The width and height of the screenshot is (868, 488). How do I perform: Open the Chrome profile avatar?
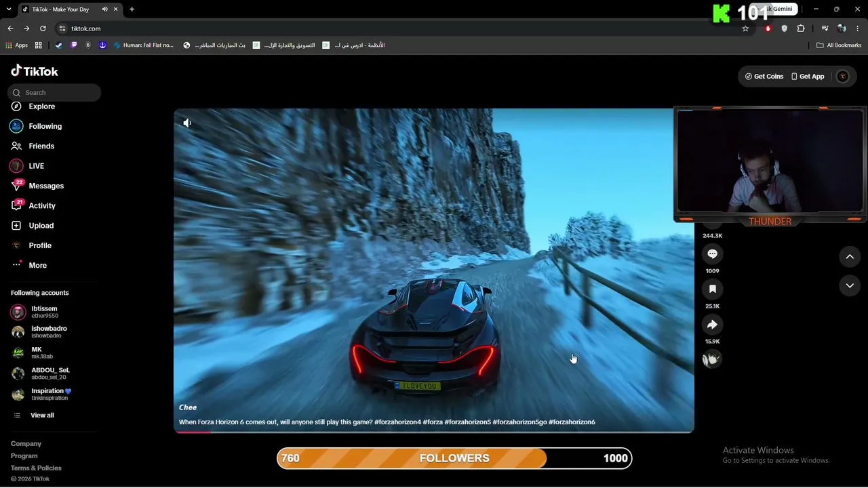(842, 28)
